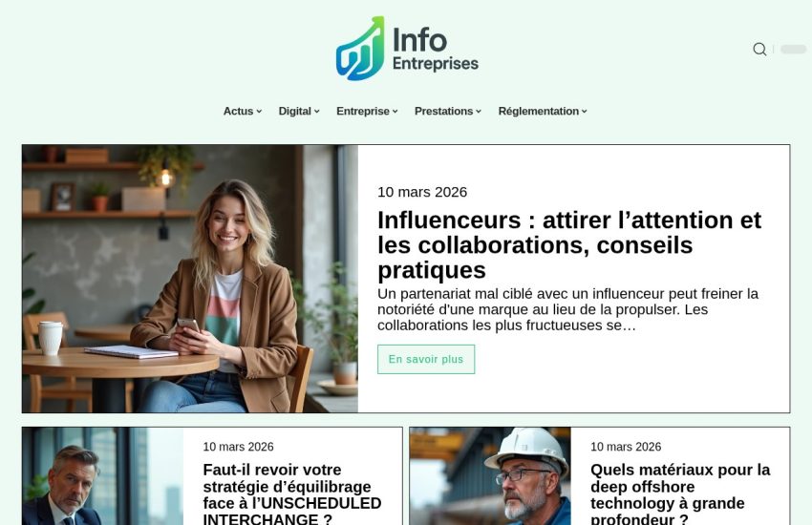
Task: Open search with the magnifier icon
Action: tap(759, 49)
